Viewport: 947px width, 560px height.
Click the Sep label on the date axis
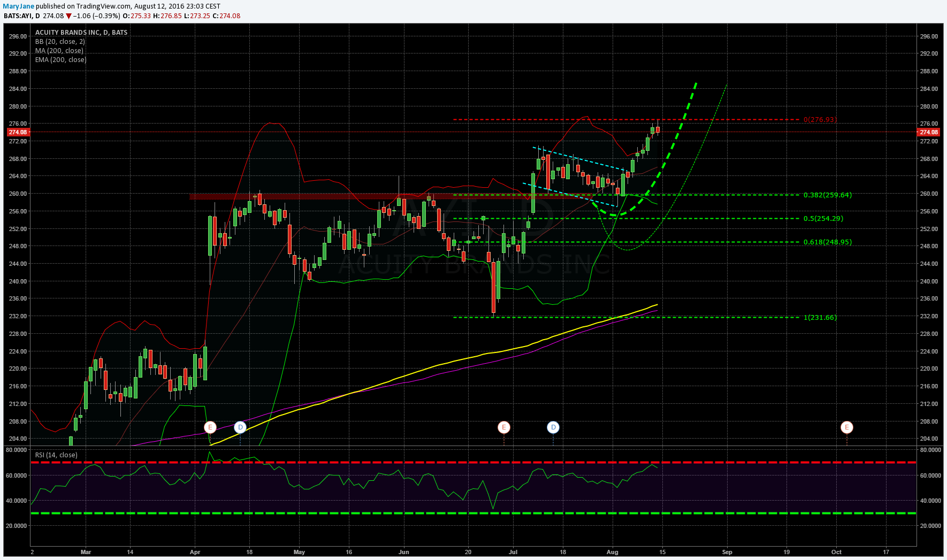pos(727,552)
